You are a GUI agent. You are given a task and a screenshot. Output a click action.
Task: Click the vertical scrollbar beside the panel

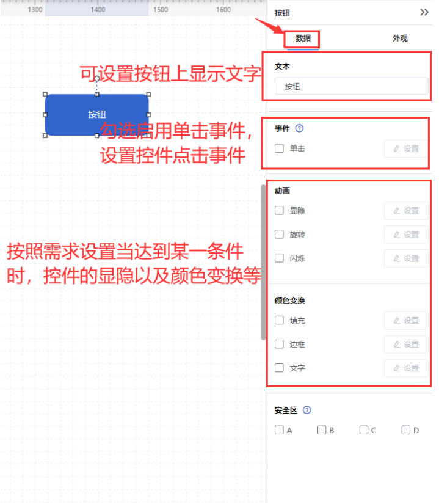point(264,262)
